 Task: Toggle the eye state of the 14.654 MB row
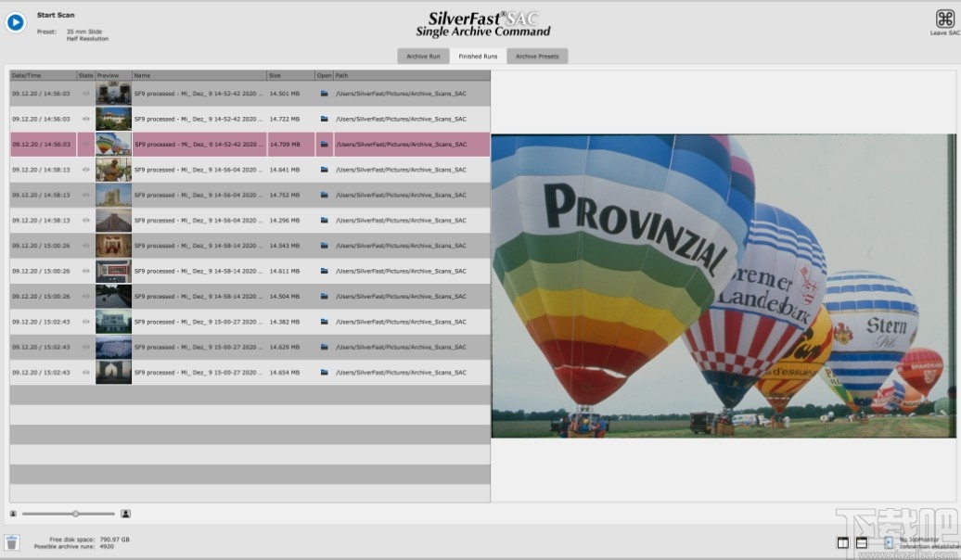point(85,373)
